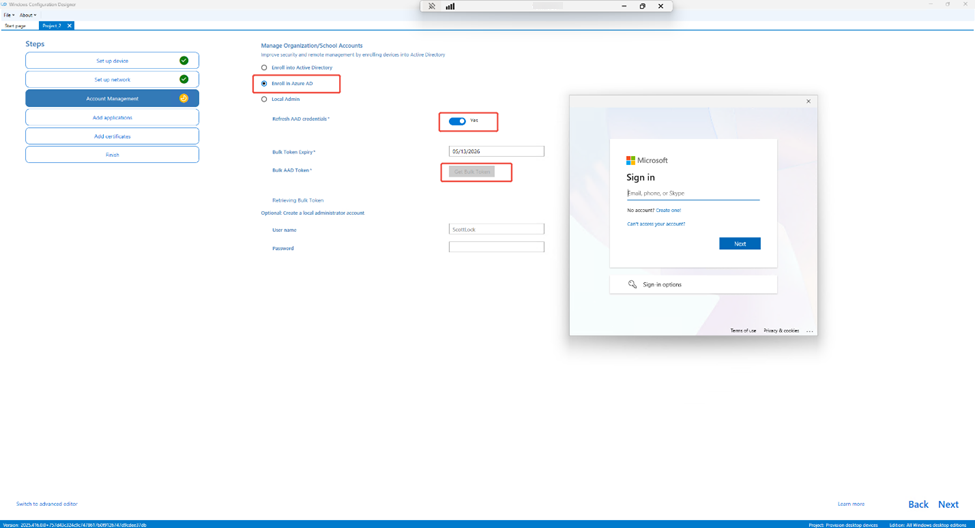Click Switch to advanced editor link
The width and height of the screenshot is (975, 528).
[47, 504]
